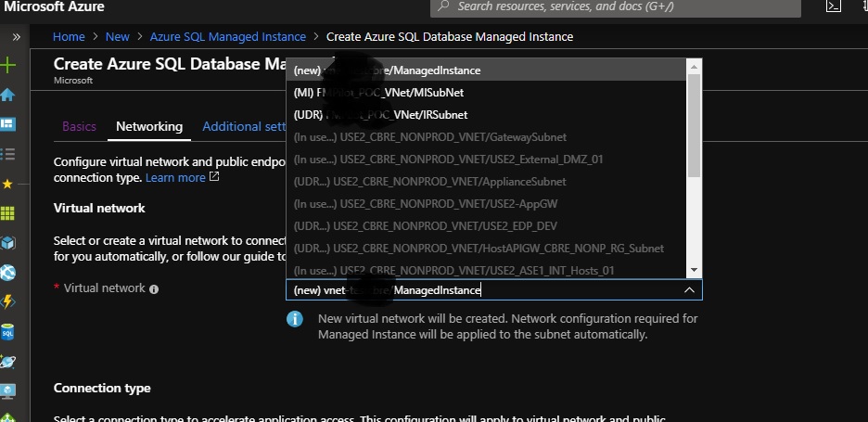Screen dimensions: 868x422
Task: Open Resource groups cube icon
Action: pyautogui.click(x=7, y=243)
